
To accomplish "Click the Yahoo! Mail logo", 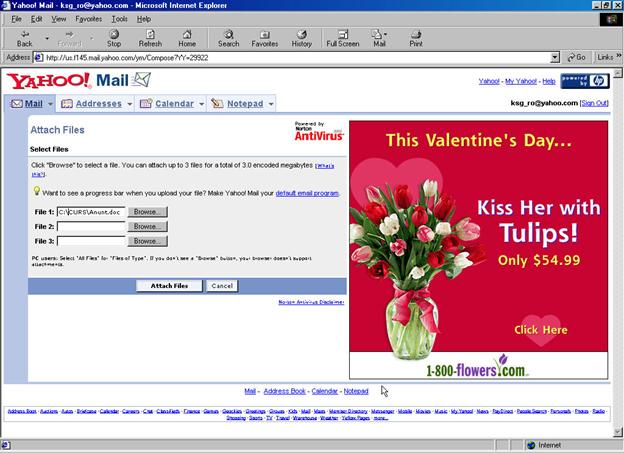I will tap(78, 80).
